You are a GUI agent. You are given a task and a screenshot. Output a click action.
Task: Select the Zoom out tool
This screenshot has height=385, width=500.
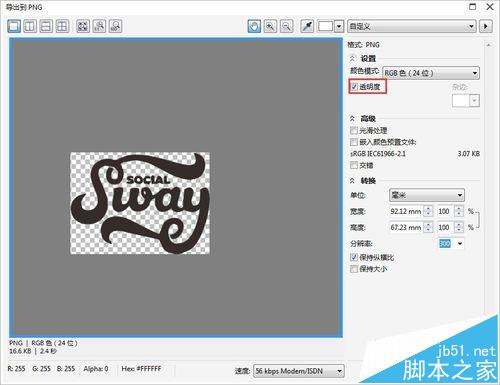tap(287, 26)
